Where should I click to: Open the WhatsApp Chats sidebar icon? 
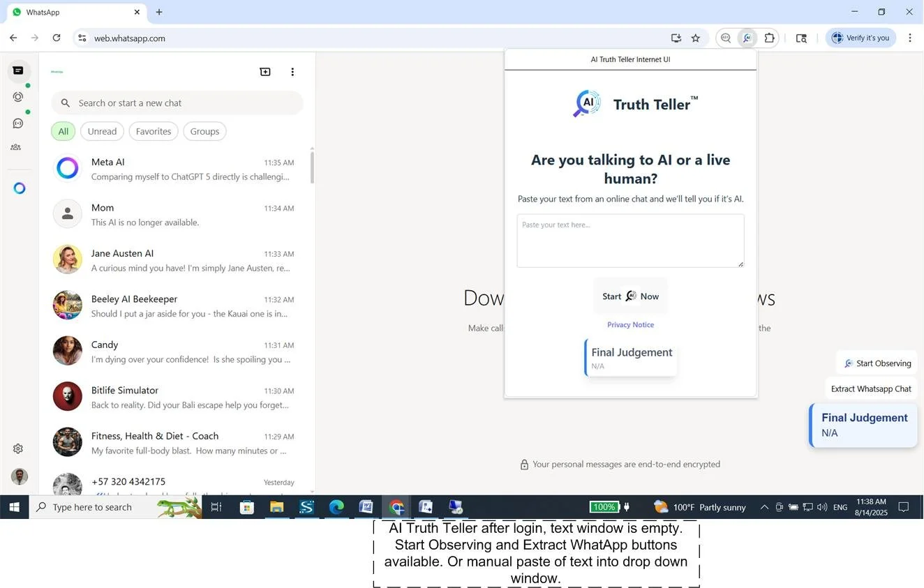click(x=18, y=71)
